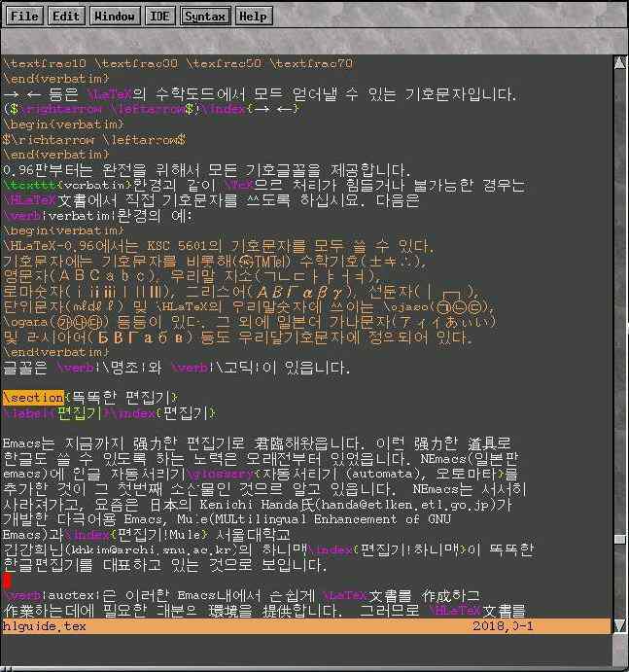629x672 pixels.
Task: Open the Edit menu
Action: (66, 17)
